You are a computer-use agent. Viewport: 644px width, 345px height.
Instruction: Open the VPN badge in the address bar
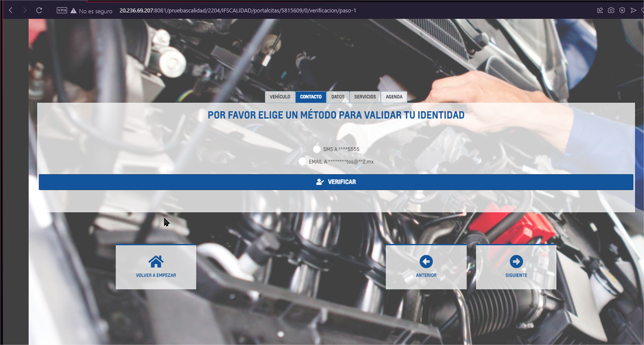(62, 10)
